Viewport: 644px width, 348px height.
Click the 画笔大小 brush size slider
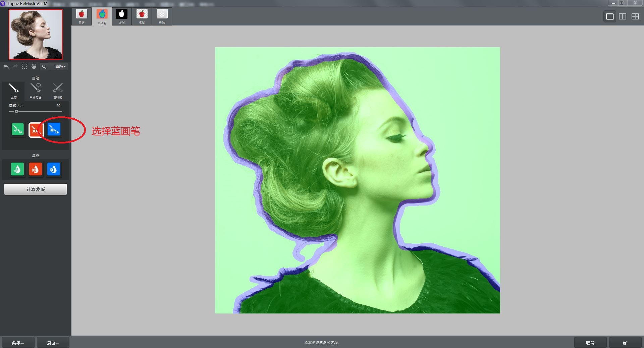(x=36, y=111)
